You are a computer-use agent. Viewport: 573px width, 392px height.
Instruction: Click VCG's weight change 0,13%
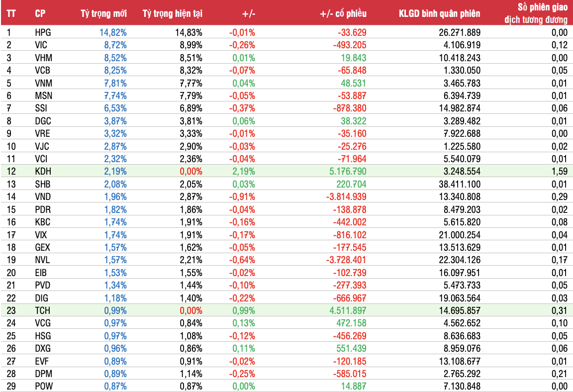(x=244, y=323)
